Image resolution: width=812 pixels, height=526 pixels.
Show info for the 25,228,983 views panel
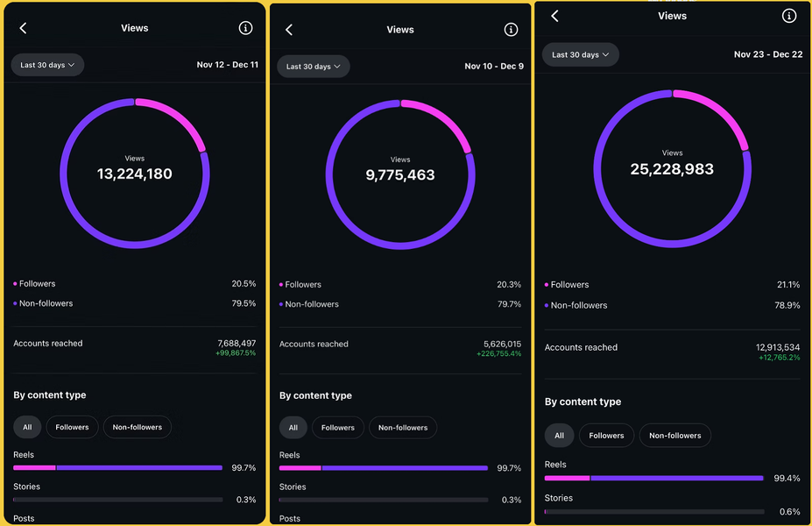click(x=789, y=16)
